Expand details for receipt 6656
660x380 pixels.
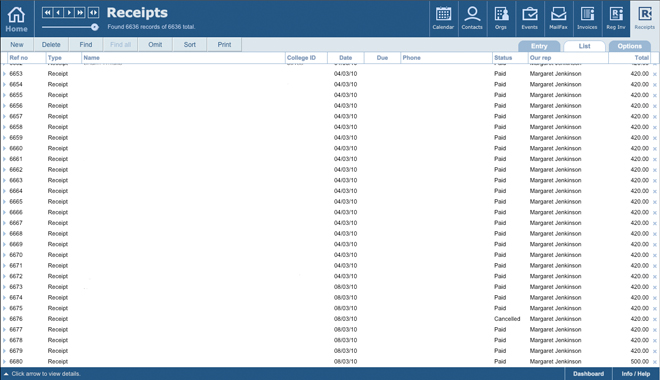(4, 106)
